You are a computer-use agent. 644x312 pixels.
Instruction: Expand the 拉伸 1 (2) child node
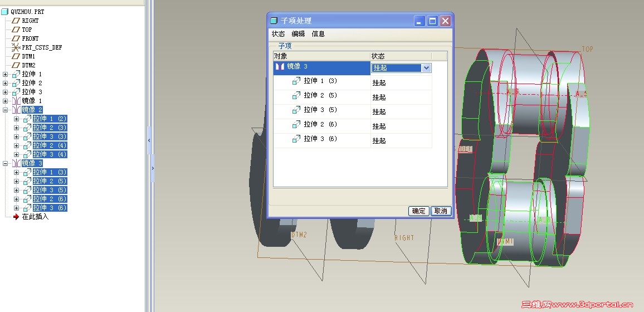coord(16,119)
